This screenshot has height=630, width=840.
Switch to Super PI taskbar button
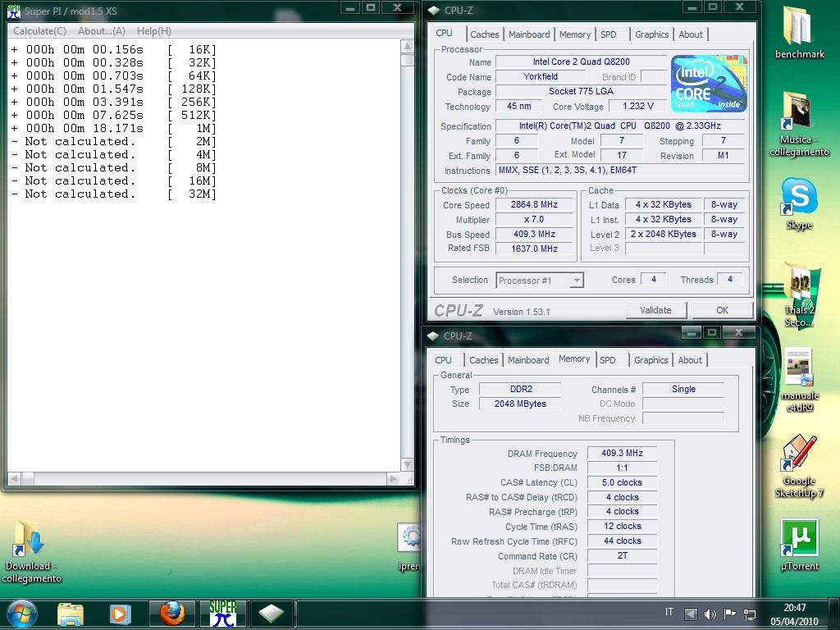pos(222,614)
